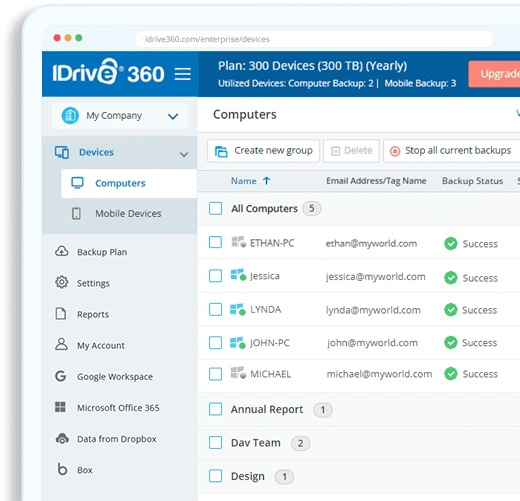520x501 pixels.
Task: Click Email Address/Tag Name column header
Action: 376,181
